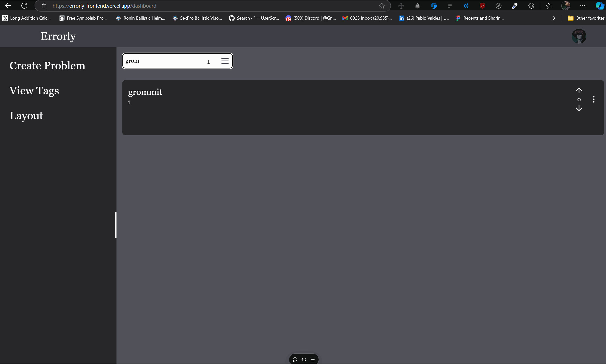This screenshot has width=606, height=364.
Task: Click the uBlock Origin extension icon
Action: tap(482, 5)
